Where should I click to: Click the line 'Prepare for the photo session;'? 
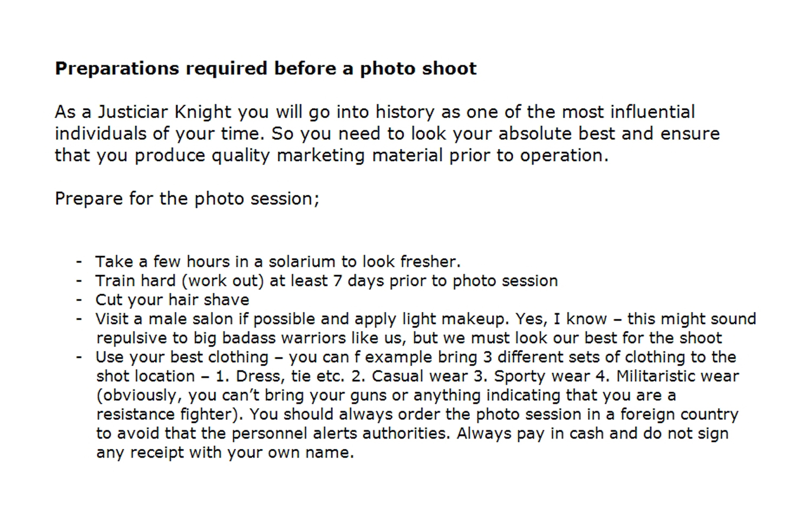click(187, 199)
